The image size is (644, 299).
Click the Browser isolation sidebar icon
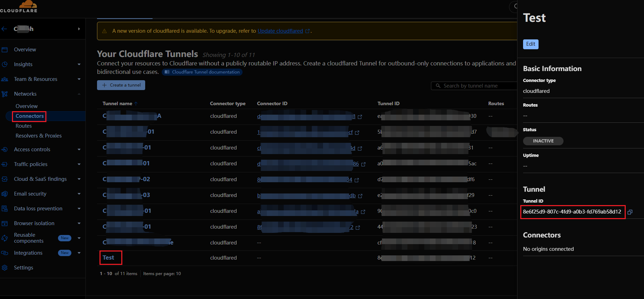pyautogui.click(x=5, y=223)
